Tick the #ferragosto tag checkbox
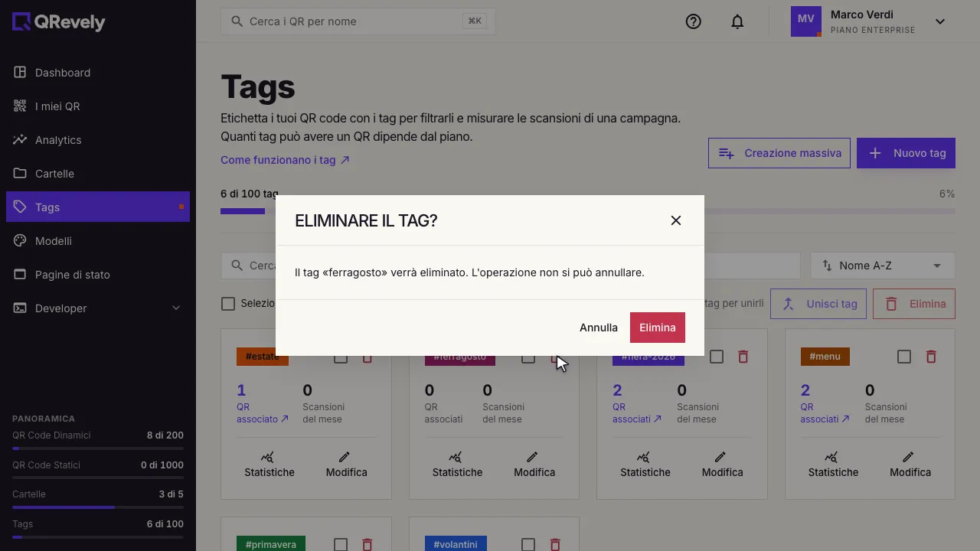Screen dimensions: 980x551 528,358
